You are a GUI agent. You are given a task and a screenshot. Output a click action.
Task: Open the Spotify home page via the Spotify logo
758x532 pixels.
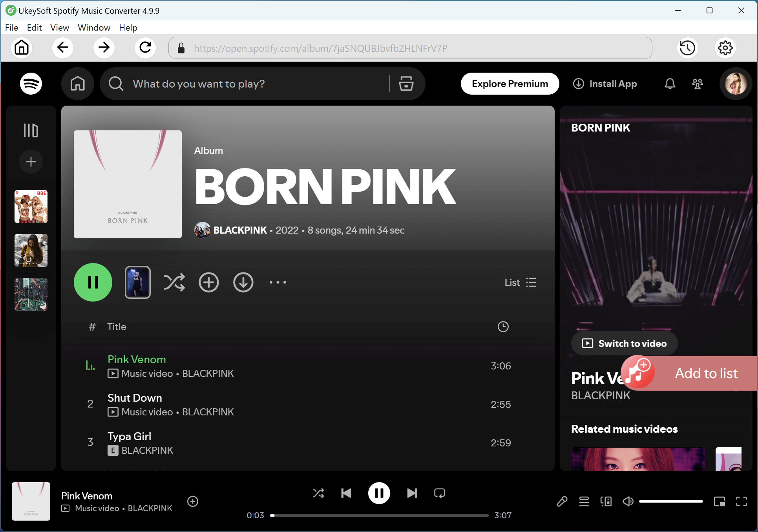31,84
